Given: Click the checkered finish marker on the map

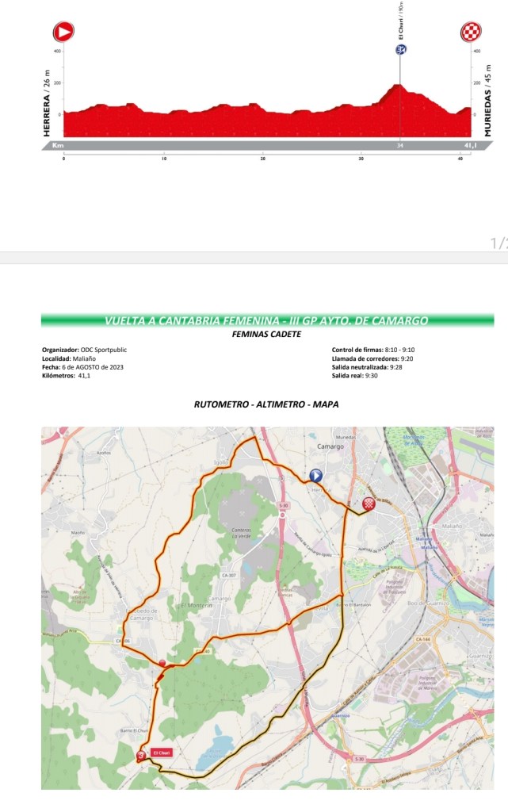Looking at the screenshot, I should (x=369, y=504).
